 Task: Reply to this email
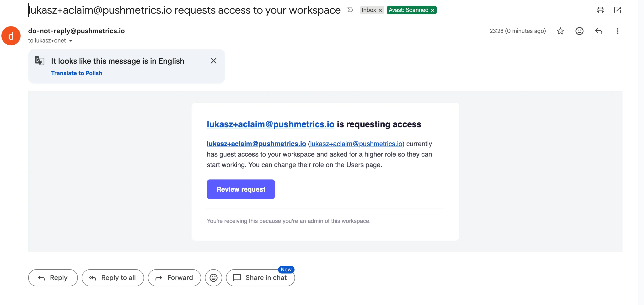click(x=53, y=278)
